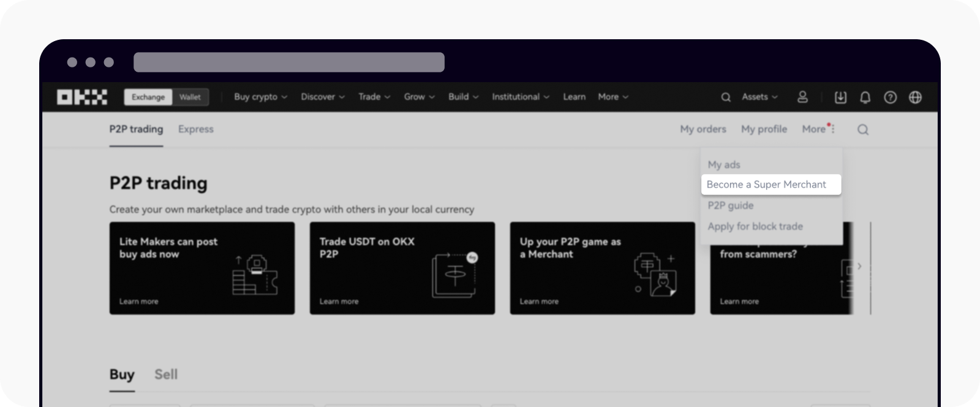The width and height of the screenshot is (980, 407).
Task: Switch to Exchange mode
Action: pos(148,97)
